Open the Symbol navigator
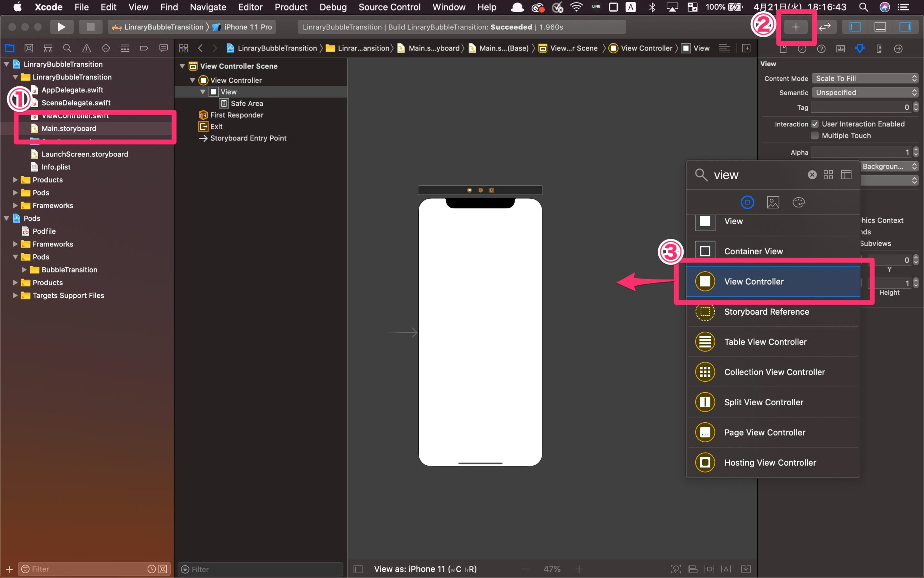The height and width of the screenshot is (578, 924). pos(48,48)
